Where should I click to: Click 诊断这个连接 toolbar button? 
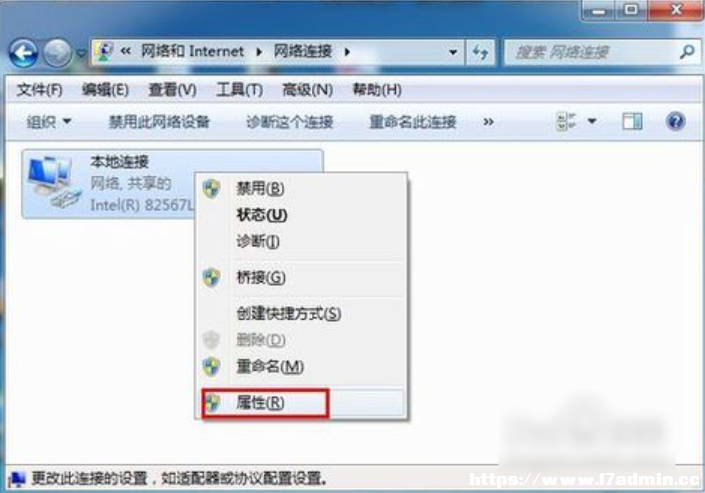[290, 121]
